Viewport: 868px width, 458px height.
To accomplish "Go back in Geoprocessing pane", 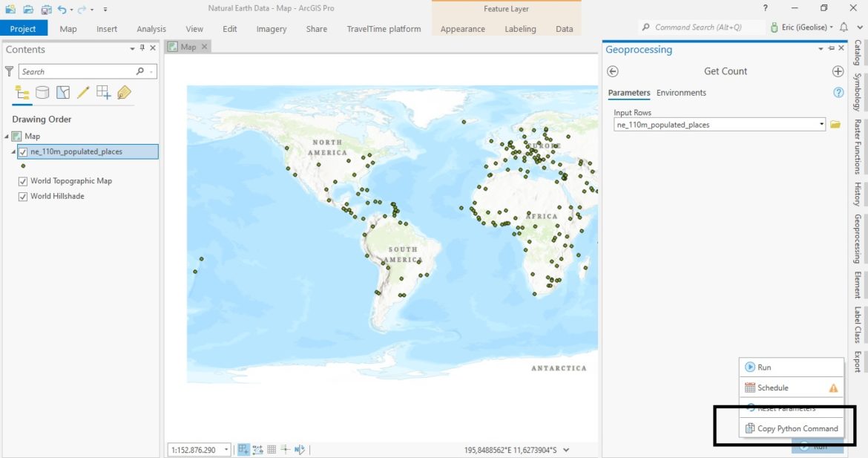I will pyautogui.click(x=612, y=71).
